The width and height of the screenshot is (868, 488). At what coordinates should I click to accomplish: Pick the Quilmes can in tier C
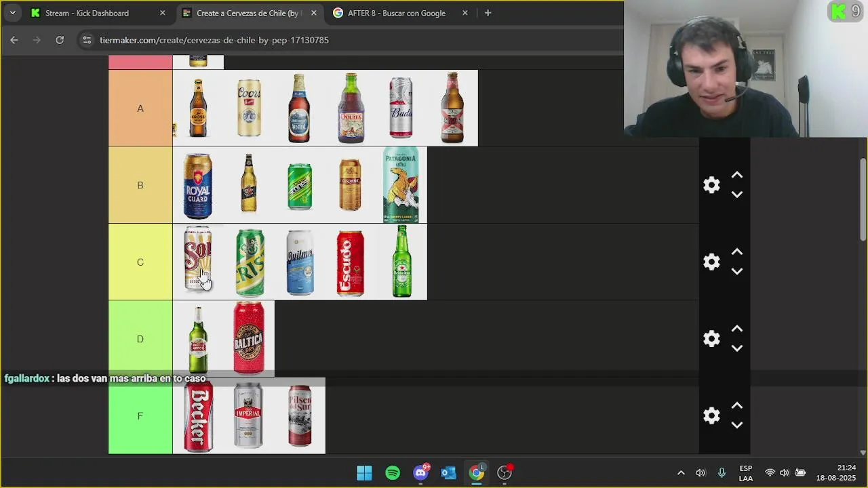pyautogui.click(x=300, y=262)
